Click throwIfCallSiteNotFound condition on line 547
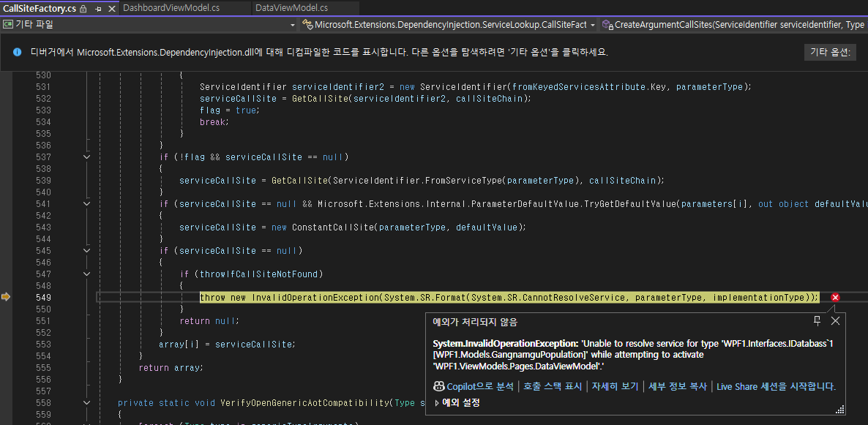The image size is (868, 425). [x=258, y=274]
